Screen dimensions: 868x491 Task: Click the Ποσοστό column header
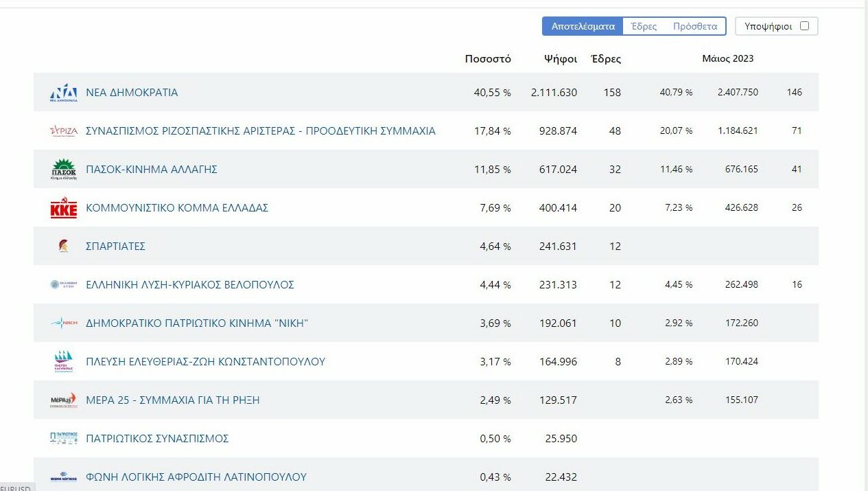coord(488,58)
